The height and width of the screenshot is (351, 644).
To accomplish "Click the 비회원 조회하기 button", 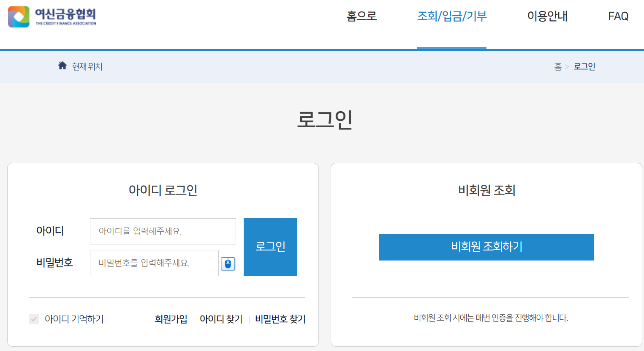I will pyautogui.click(x=486, y=247).
